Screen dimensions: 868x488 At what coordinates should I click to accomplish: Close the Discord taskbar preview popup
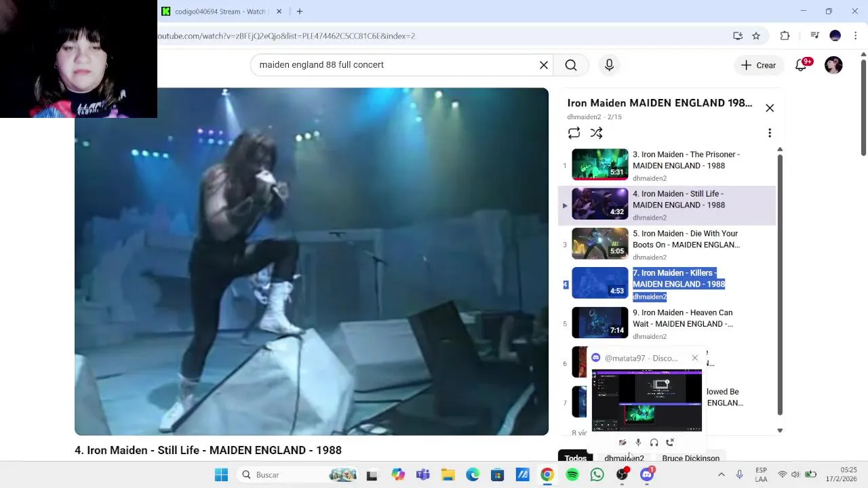pyautogui.click(x=694, y=358)
